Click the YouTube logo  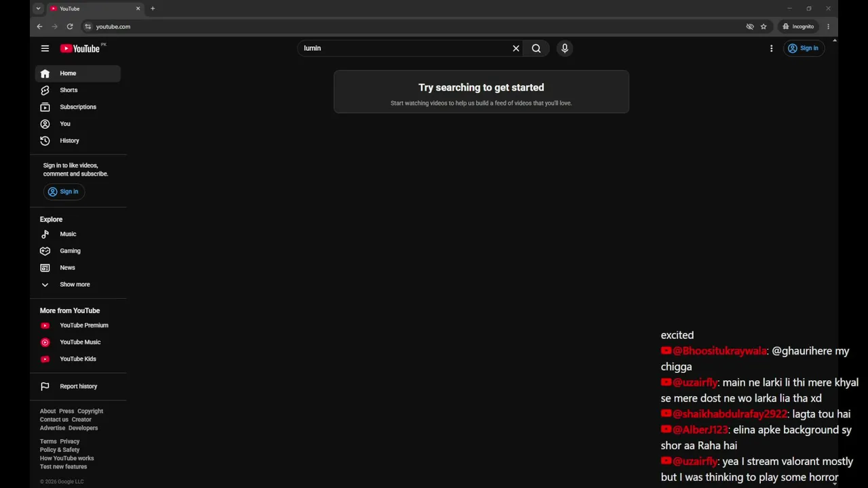80,48
